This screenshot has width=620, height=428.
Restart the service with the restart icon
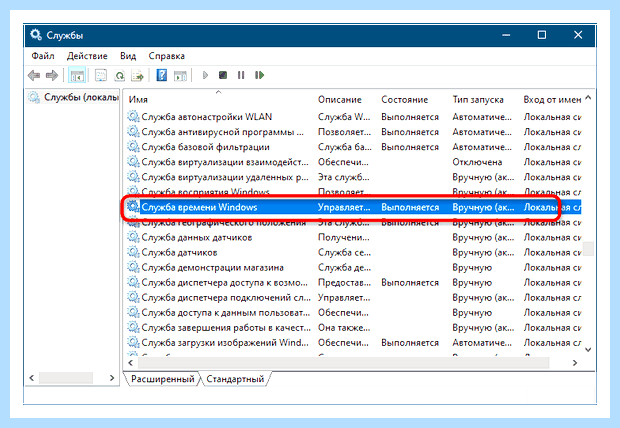coord(259,75)
